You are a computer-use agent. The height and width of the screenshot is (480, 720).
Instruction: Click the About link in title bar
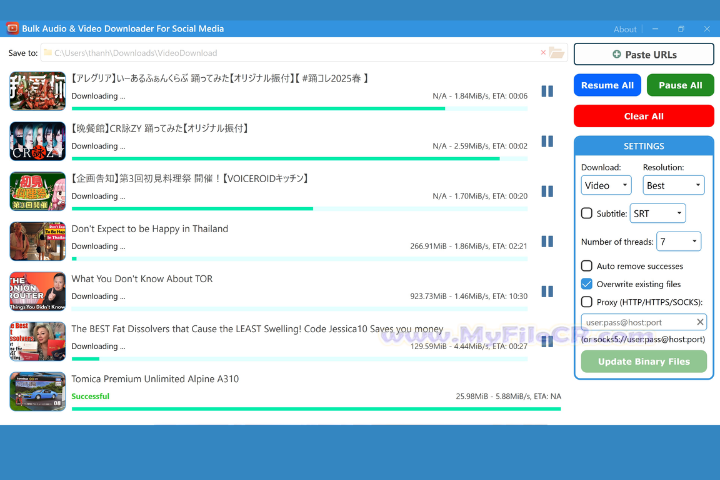[x=625, y=29]
